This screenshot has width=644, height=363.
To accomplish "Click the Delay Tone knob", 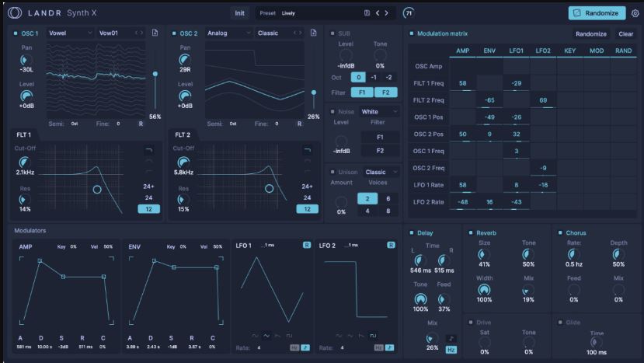I will [x=420, y=298].
